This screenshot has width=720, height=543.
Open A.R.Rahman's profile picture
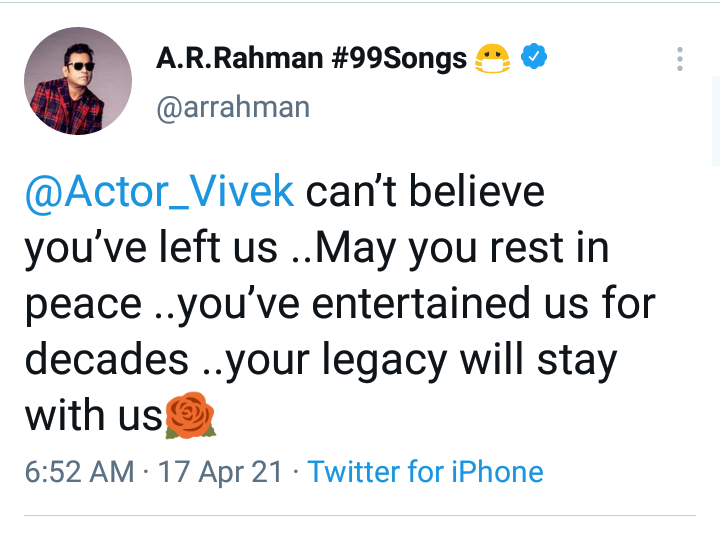pyautogui.click(x=78, y=81)
